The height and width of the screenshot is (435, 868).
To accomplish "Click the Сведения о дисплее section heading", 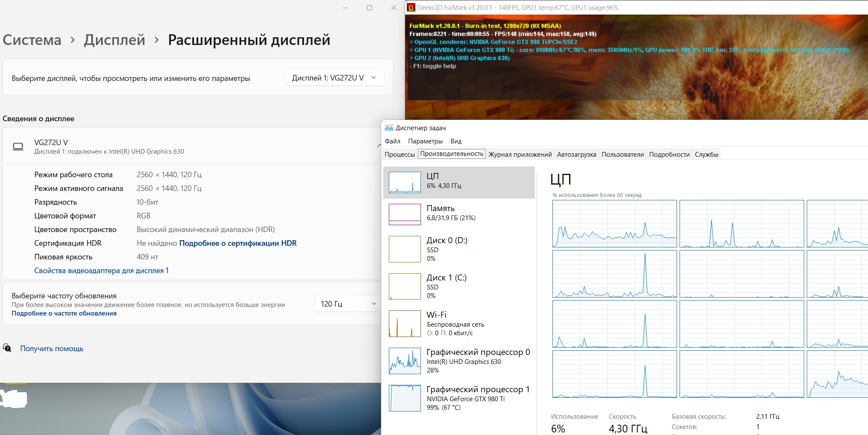I will (x=39, y=119).
